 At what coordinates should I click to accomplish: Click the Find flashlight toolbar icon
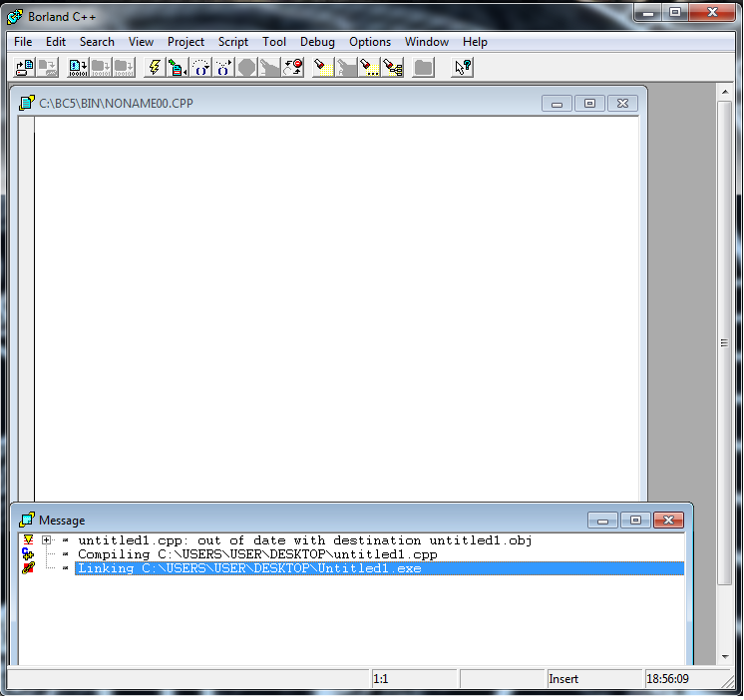[x=323, y=68]
